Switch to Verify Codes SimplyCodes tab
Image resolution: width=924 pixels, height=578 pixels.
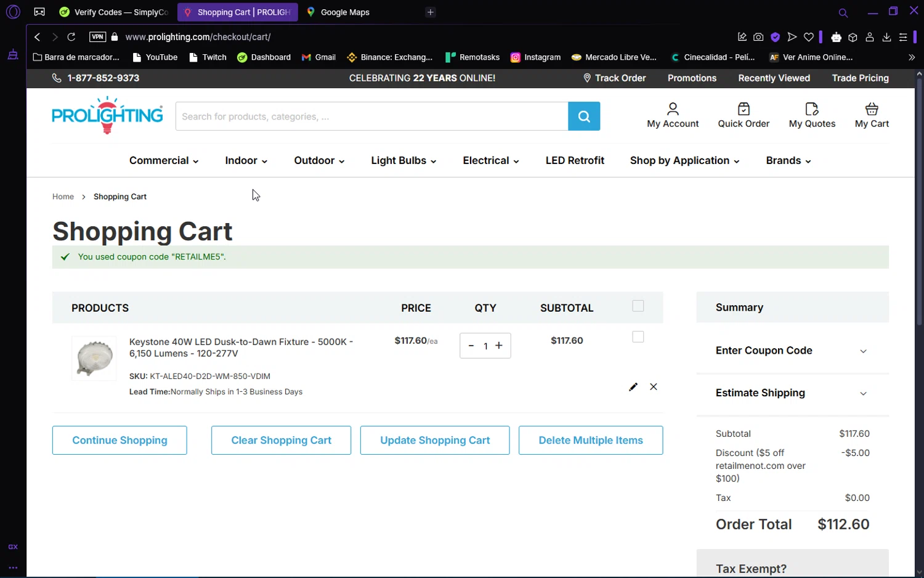coord(114,12)
